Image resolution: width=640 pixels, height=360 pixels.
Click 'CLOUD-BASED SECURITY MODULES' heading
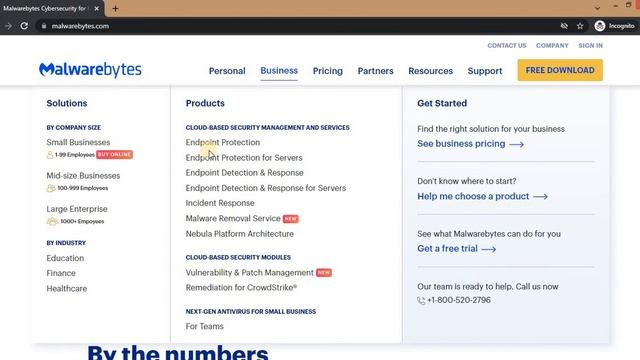238,257
